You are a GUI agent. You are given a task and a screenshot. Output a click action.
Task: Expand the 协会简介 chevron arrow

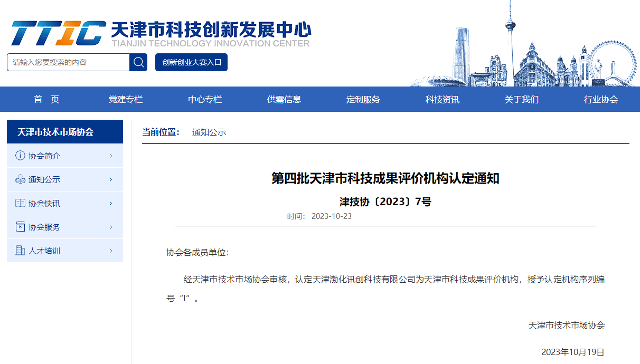110,156
